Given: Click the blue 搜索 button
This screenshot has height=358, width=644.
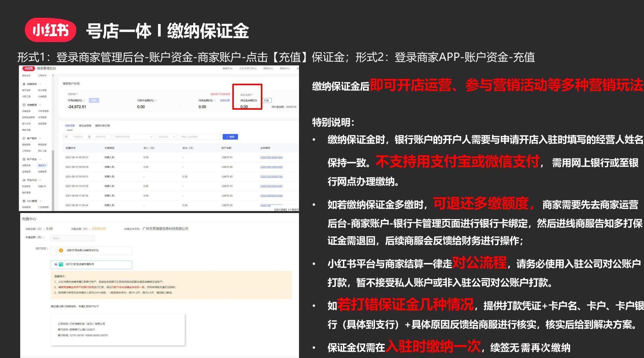Looking at the screenshot, I should (230, 137).
